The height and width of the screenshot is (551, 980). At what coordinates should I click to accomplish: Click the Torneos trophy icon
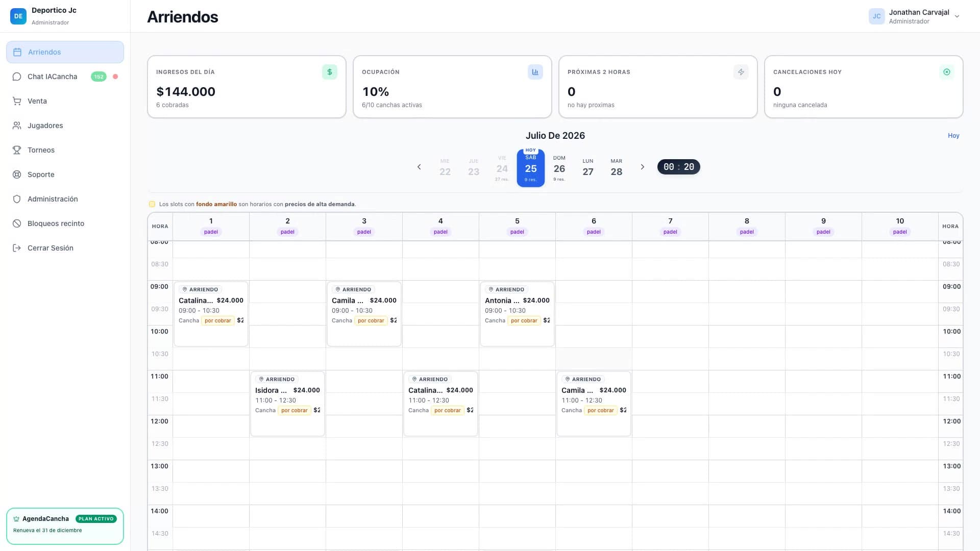click(17, 150)
